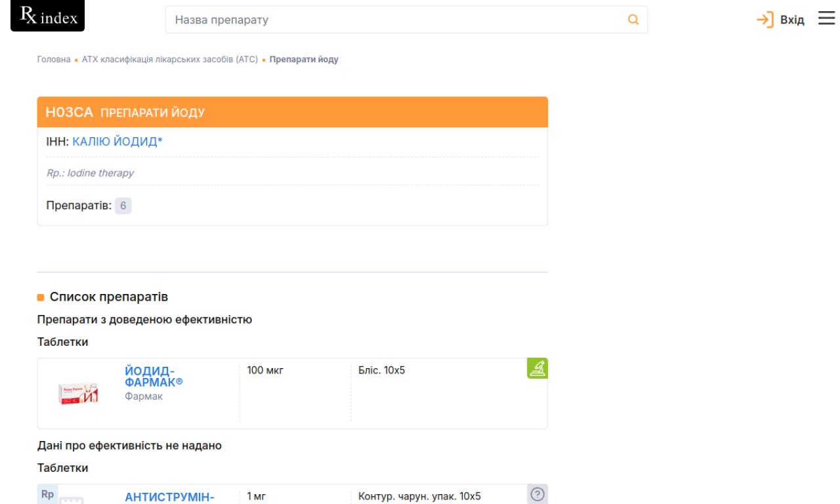Screen dimensions: 840x504
Task: Open the АНТИСТРУМІН drug link
Action: [x=169, y=497]
